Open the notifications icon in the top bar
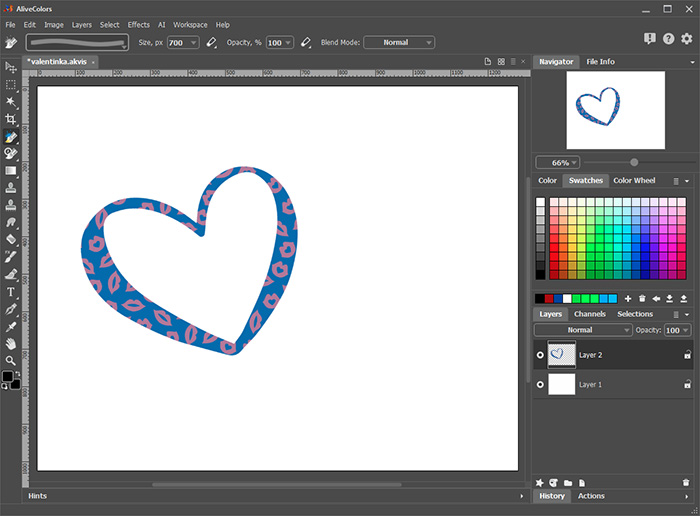Screen dimensions: 700x516 pyautogui.click(x=650, y=39)
